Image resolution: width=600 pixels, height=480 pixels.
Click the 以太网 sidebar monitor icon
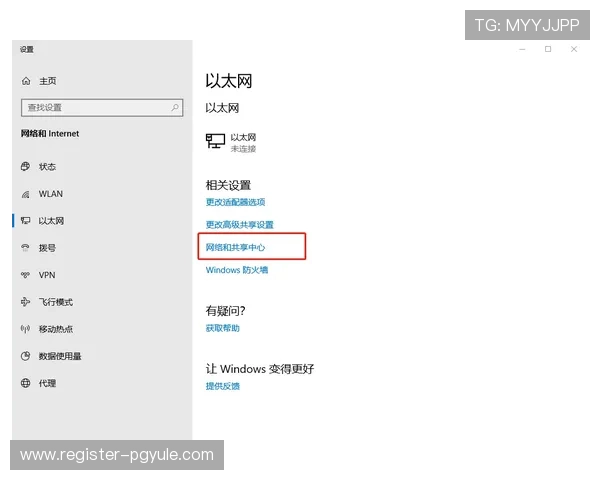(25, 221)
